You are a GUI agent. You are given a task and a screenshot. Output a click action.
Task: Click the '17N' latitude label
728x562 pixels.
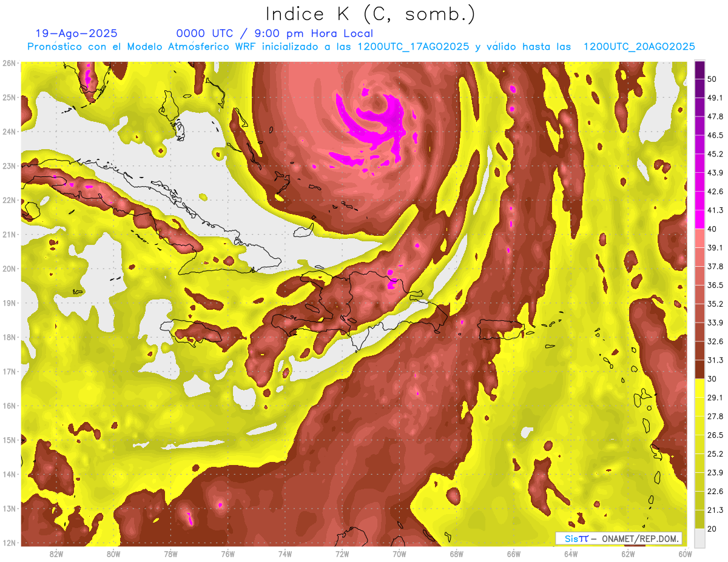click(x=8, y=372)
